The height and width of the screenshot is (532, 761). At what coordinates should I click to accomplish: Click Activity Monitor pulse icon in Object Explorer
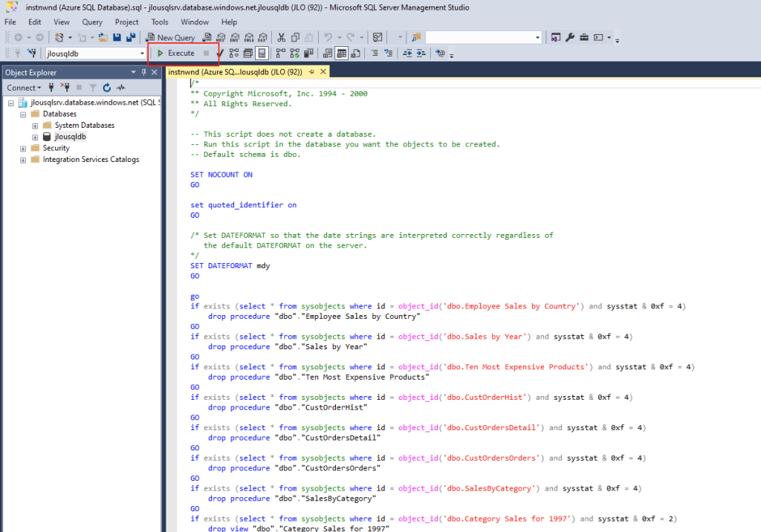point(121,88)
